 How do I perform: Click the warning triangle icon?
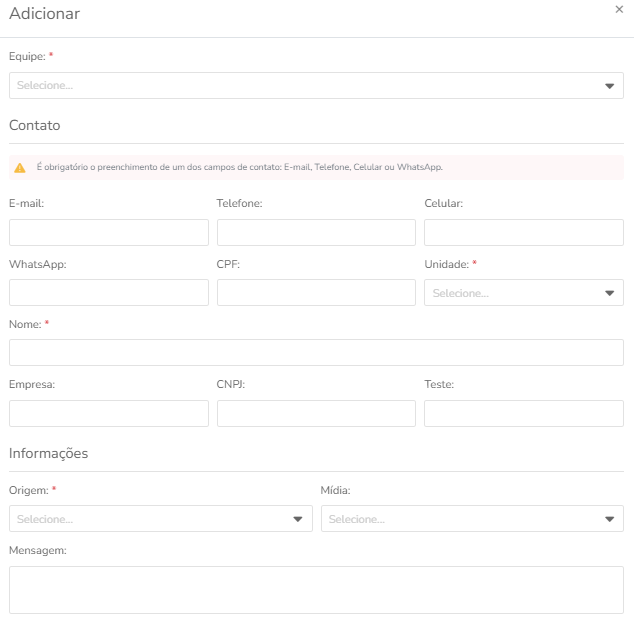[x=20, y=167]
